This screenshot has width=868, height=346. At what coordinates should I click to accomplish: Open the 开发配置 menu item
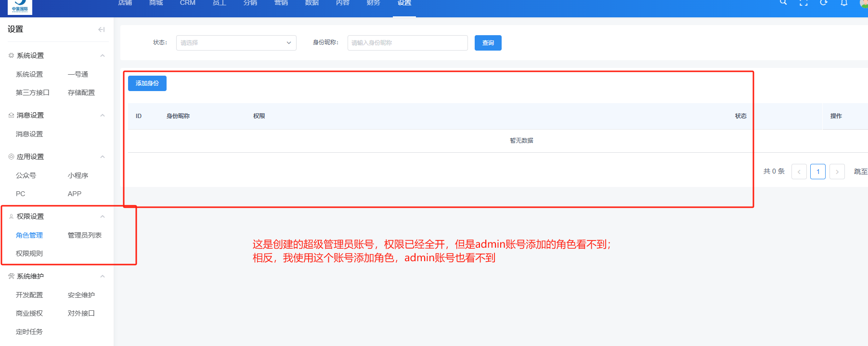(29, 295)
